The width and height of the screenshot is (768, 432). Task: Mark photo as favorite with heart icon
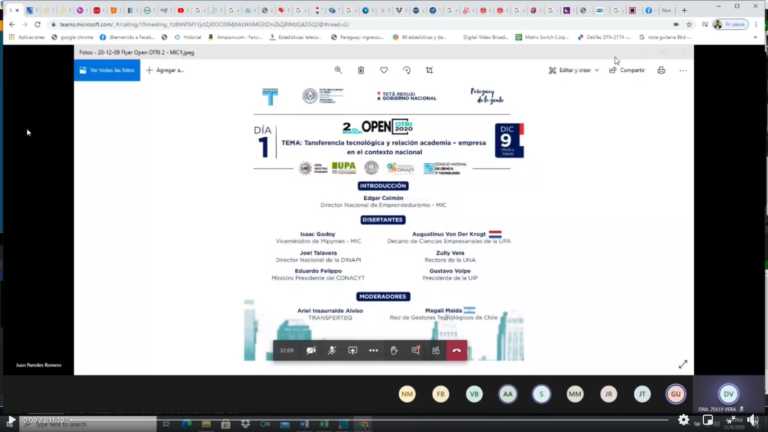pyautogui.click(x=384, y=71)
